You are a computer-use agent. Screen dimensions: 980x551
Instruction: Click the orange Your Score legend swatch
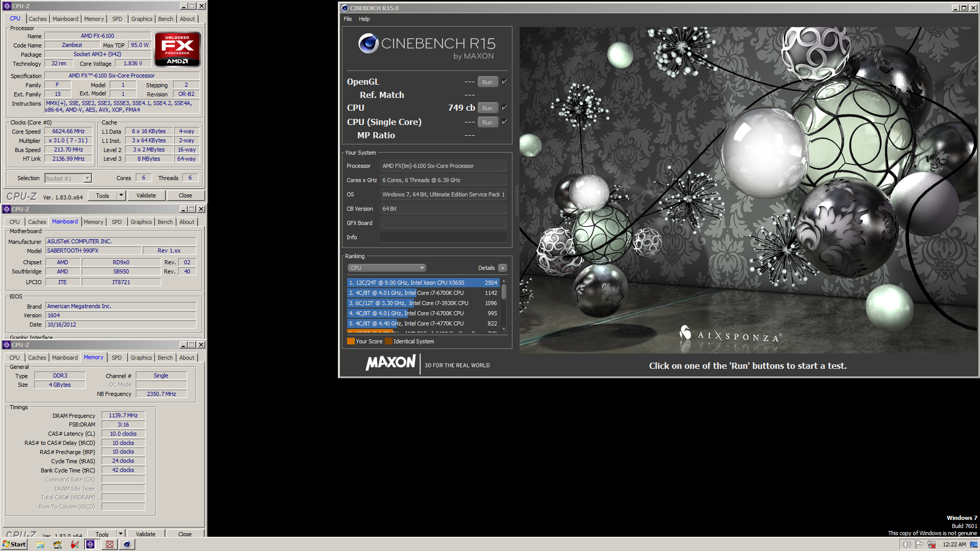pyautogui.click(x=351, y=341)
